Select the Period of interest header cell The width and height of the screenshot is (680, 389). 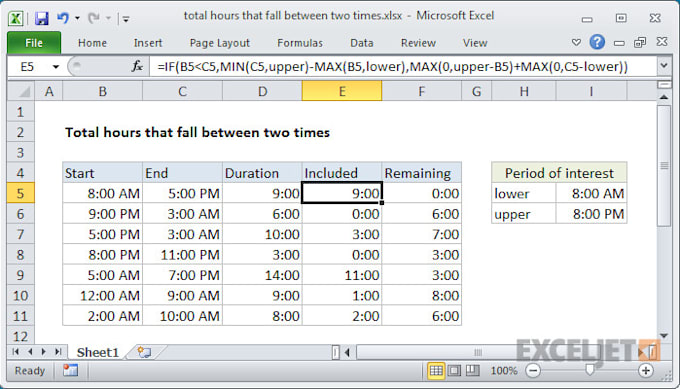pyautogui.click(x=559, y=173)
